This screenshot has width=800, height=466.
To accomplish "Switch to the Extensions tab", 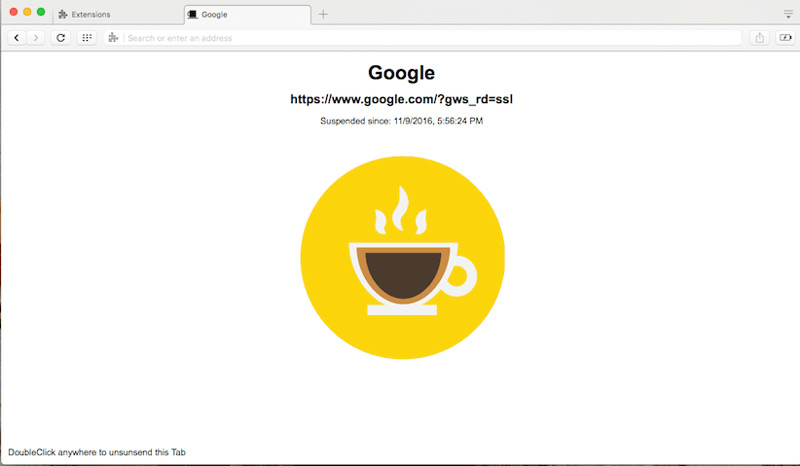I will pyautogui.click(x=118, y=14).
